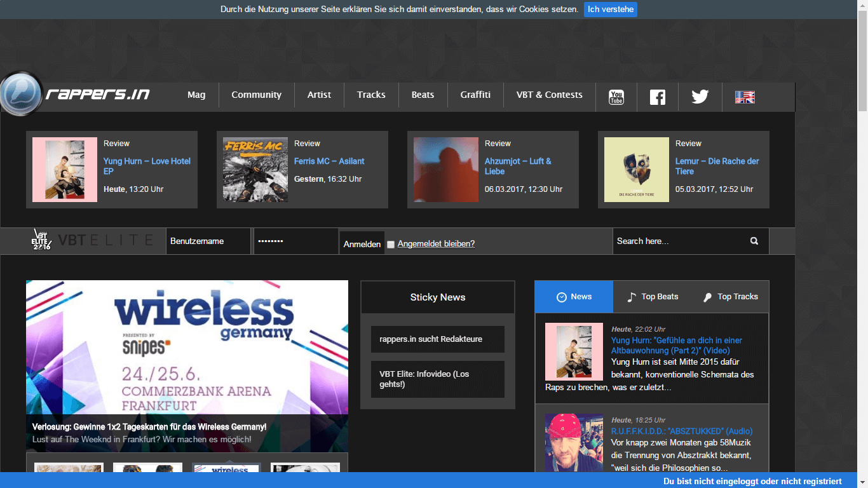Click the Sticky News heading
The width and height of the screenshot is (868, 488).
(438, 297)
